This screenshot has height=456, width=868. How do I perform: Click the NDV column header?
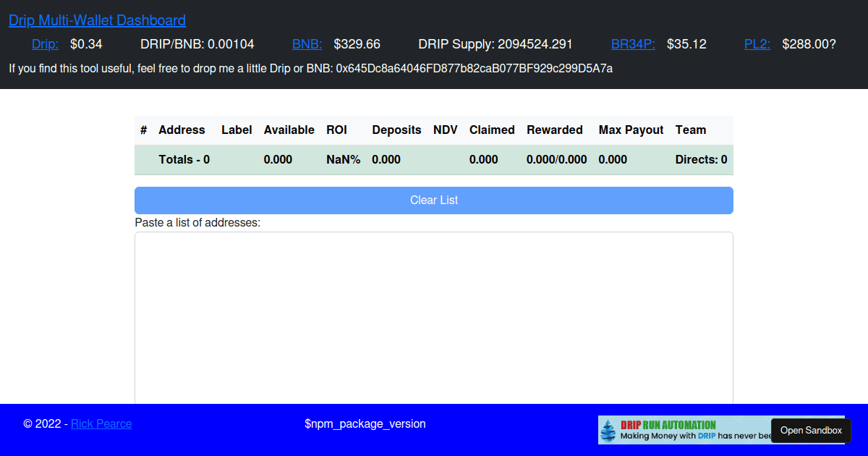(x=445, y=130)
